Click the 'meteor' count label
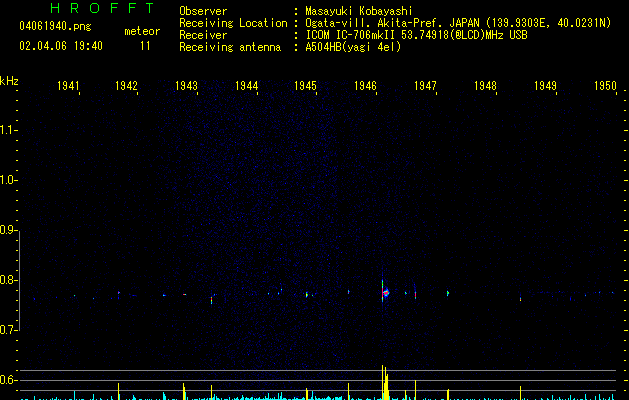 142,31
